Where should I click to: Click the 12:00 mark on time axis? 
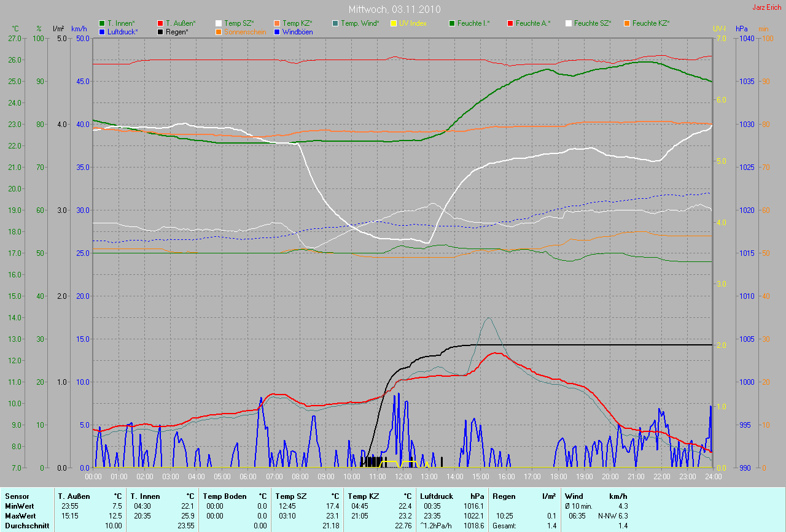point(403,476)
